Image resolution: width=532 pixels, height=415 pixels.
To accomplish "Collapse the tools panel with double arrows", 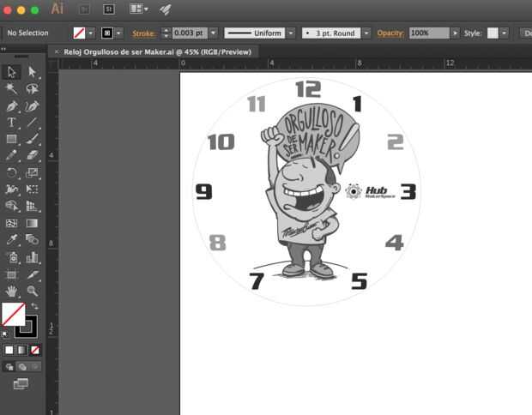I will coord(3,49).
